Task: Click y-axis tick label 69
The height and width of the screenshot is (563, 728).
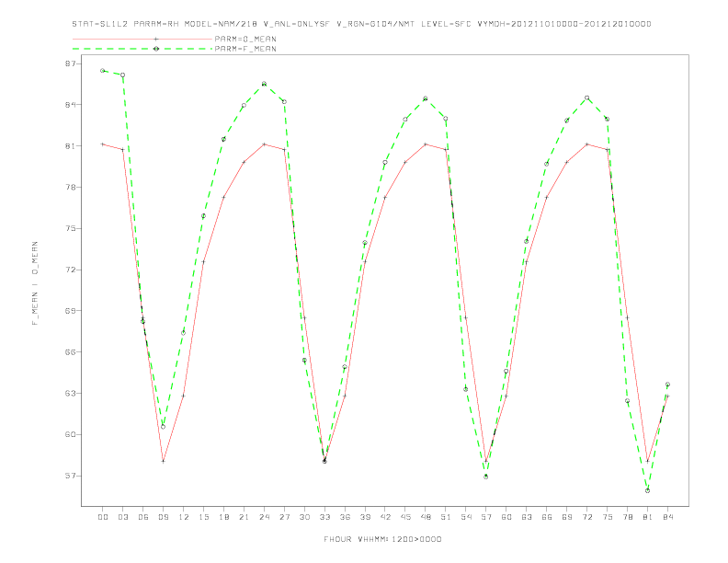Action: coord(71,311)
